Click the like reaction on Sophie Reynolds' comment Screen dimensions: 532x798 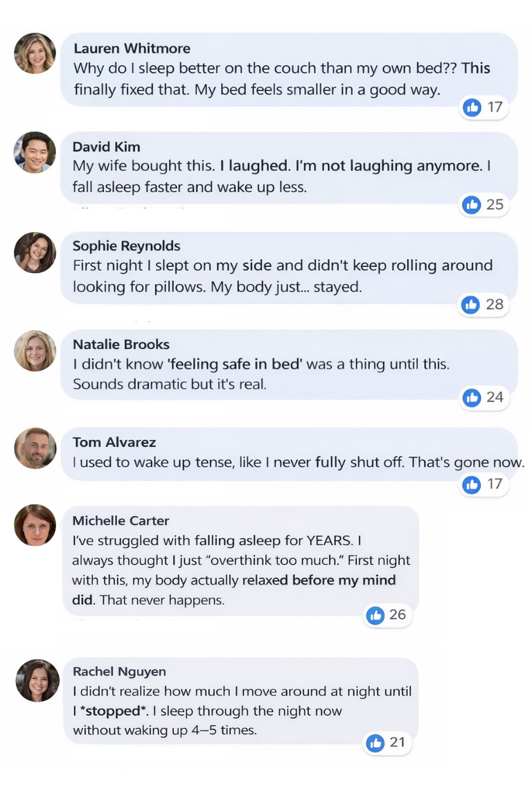pyautogui.click(x=471, y=304)
